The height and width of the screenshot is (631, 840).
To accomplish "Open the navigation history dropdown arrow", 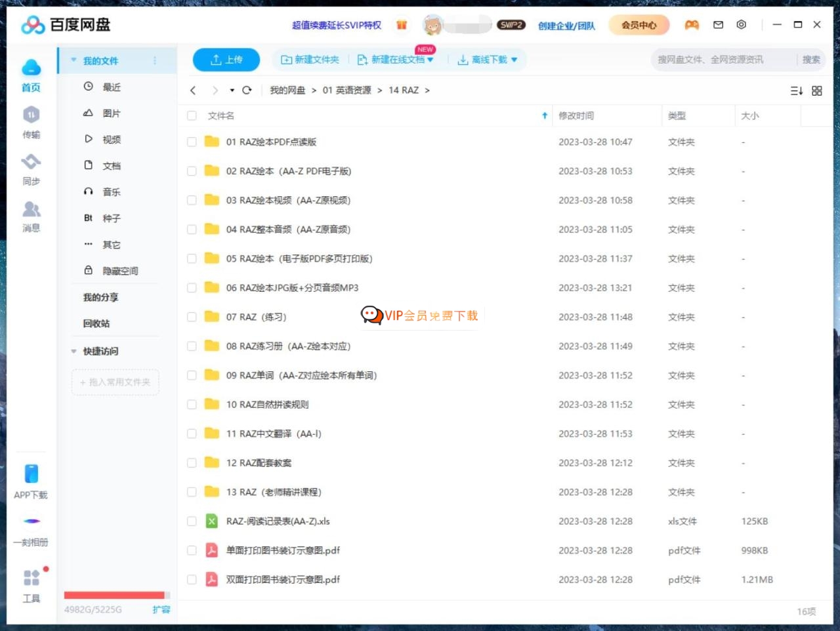I will [232, 91].
